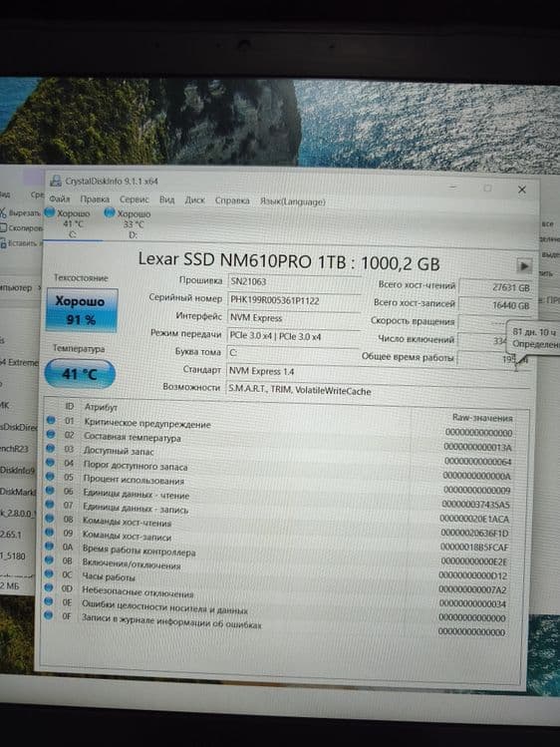
Task: Click the Lexar SSD NM610PRO 1TB drive title
Action: pyautogui.click(x=289, y=261)
